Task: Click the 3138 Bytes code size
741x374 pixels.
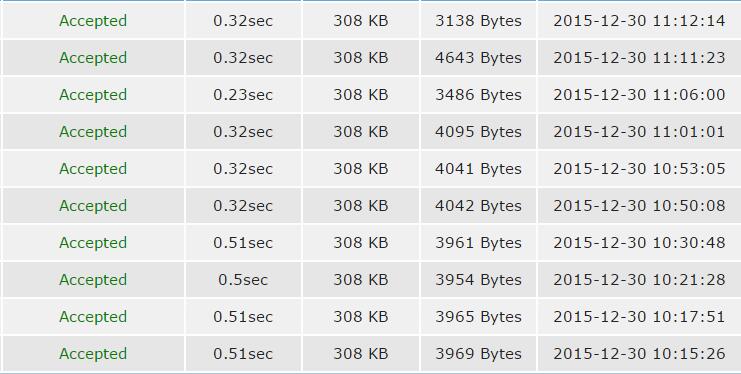Action: [x=478, y=21]
